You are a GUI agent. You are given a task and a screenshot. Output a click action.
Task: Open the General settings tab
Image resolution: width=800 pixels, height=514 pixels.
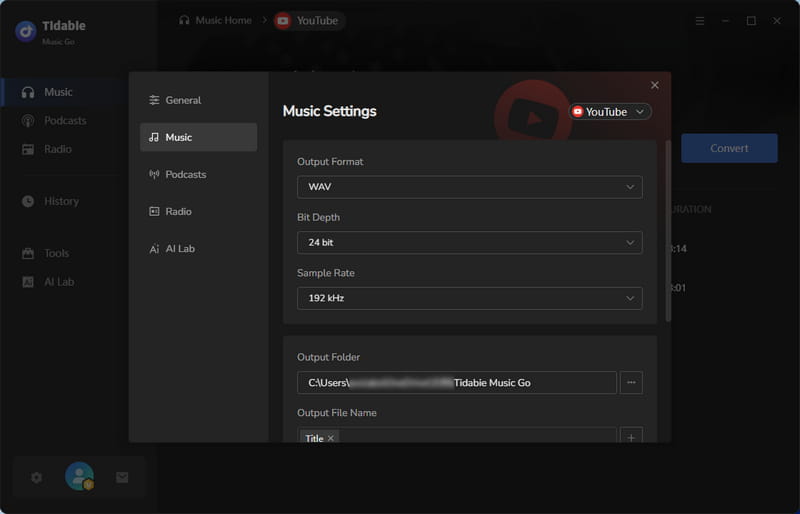coord(198,100)
